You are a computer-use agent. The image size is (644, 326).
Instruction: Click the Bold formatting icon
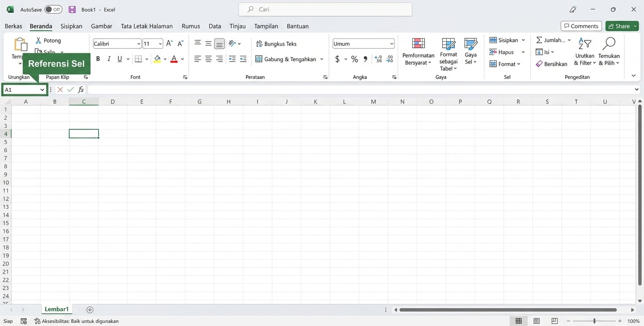coord(98,59)
